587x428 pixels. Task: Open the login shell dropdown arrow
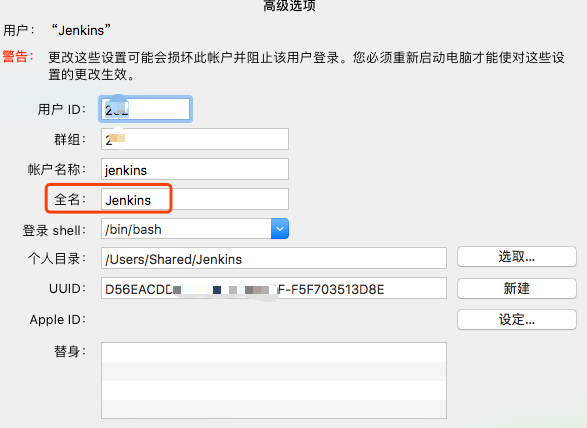point(280,229)
